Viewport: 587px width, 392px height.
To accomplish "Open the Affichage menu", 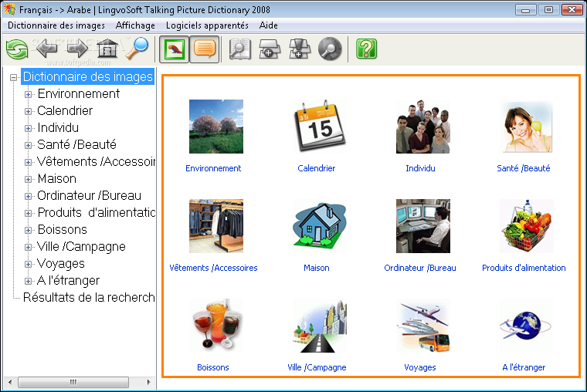I will (x=135, y=25).
